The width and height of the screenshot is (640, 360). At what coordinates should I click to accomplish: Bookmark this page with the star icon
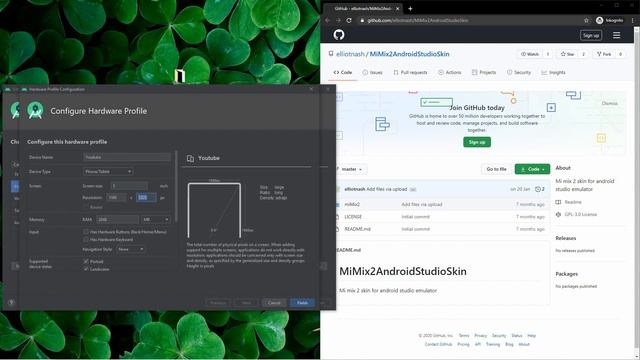coord(586,20)
